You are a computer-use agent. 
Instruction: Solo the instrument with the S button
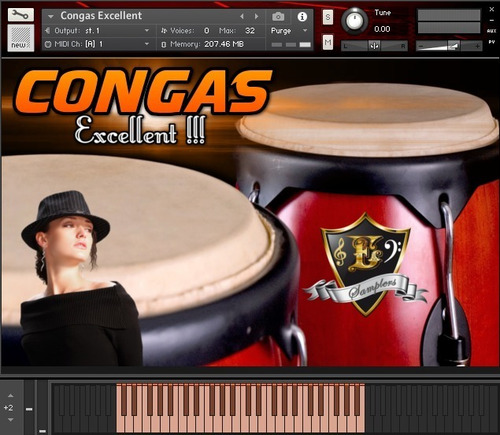click(328, 17)
